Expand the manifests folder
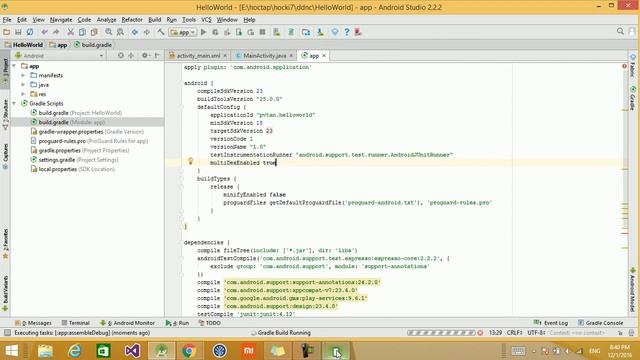 click(23, 75)
